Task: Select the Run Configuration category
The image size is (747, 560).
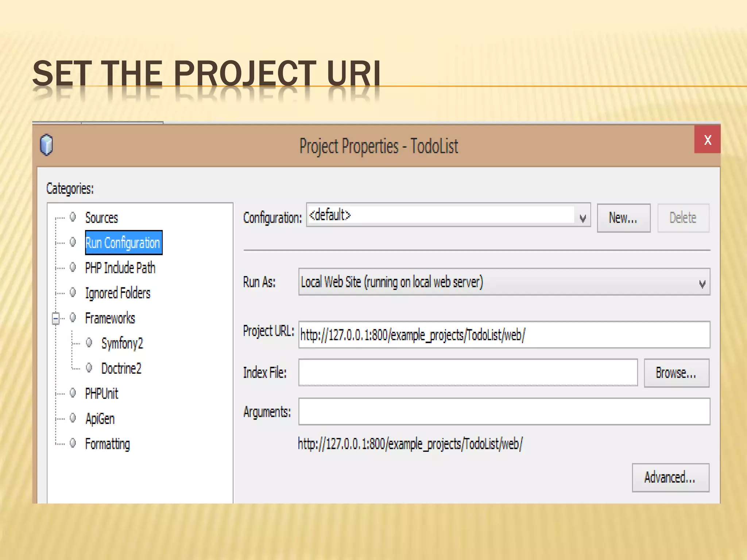Action: click(x=124, y=242)
